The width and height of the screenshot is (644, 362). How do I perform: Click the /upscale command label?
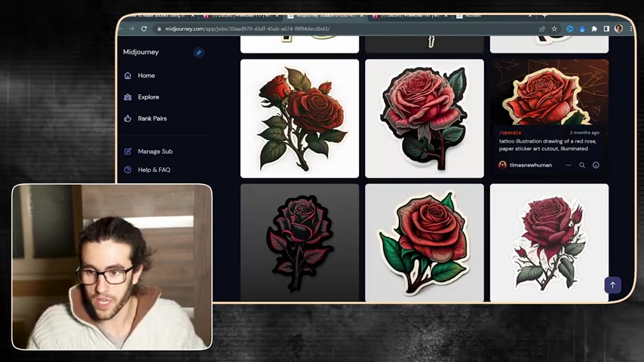(510, 133)
